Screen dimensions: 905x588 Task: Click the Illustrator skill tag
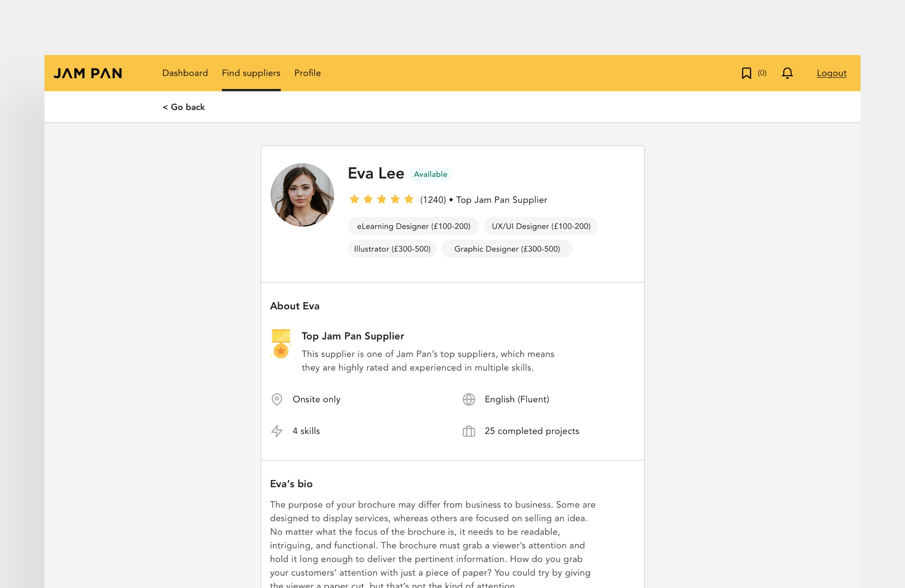click(392, 249)
